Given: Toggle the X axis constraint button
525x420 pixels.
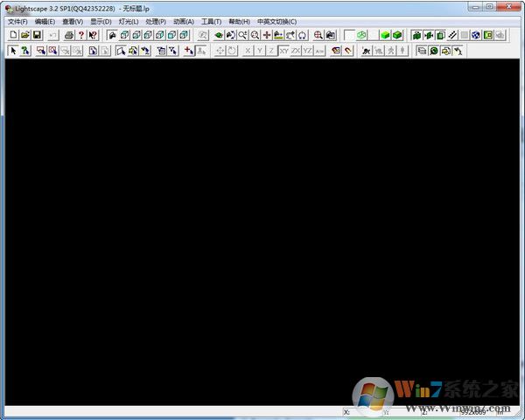Looking at the screenshot, I should point(248,51).
